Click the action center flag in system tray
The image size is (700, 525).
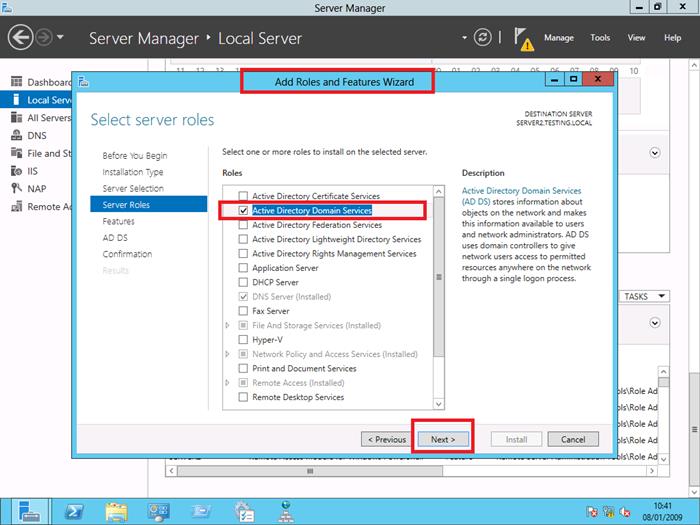click(592, 512)
